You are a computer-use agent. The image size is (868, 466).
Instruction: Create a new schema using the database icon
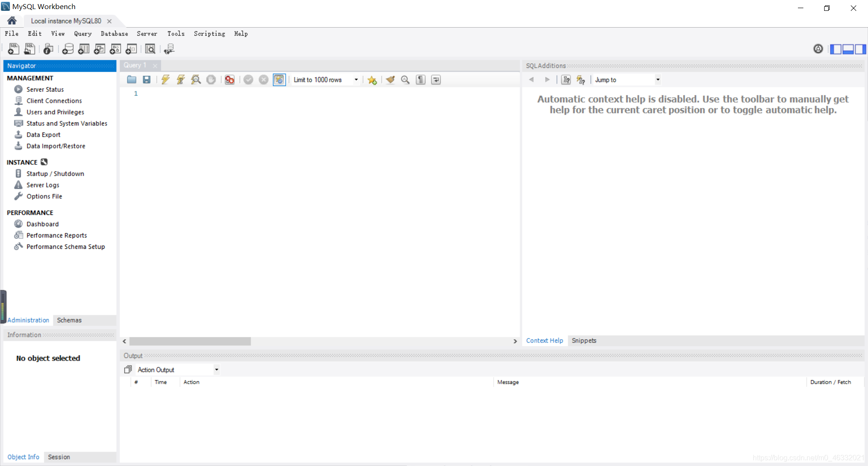point(68,49)
